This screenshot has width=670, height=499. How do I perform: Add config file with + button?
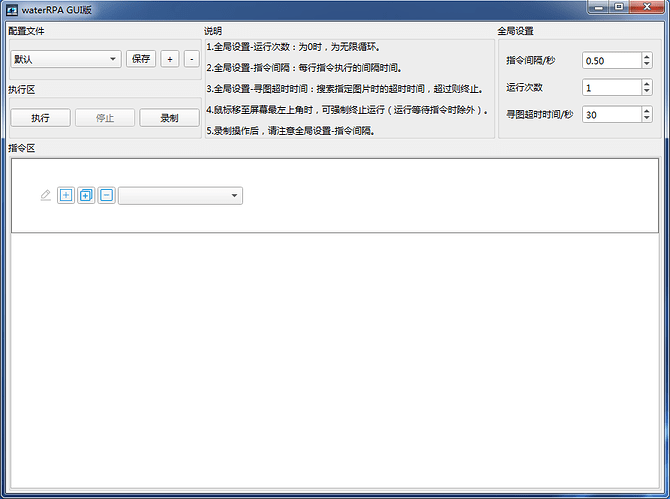click(170, 59)
